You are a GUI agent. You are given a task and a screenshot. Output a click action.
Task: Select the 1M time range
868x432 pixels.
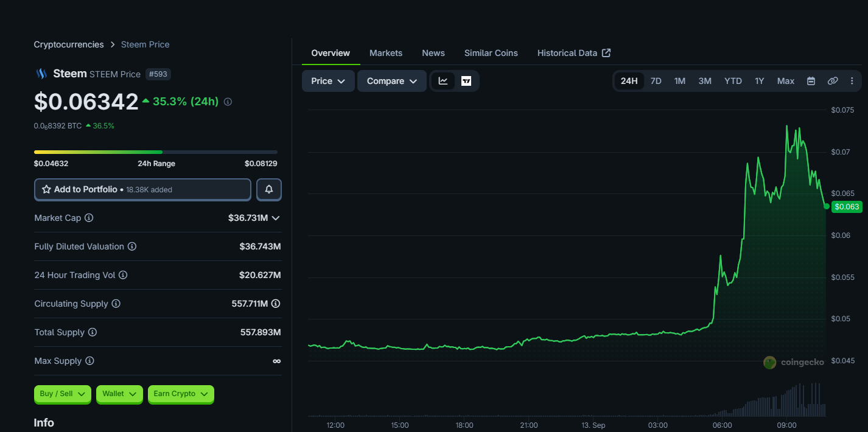(x=680, y=81)
